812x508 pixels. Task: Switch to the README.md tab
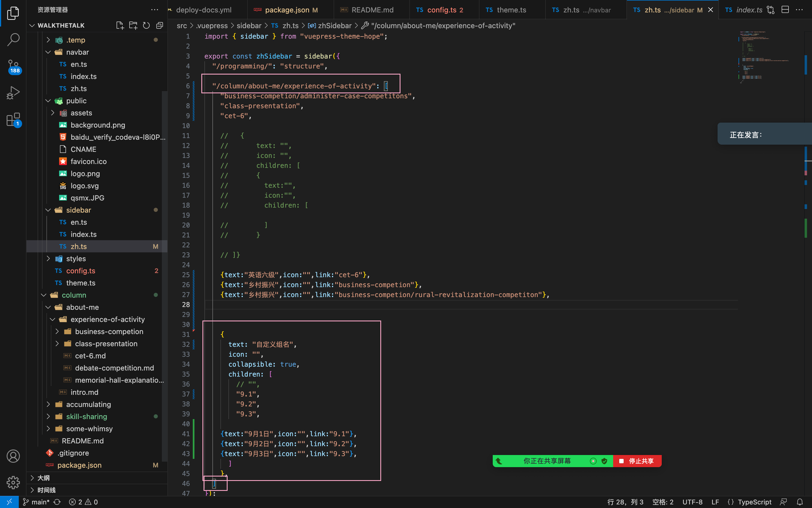coord(372,10)
